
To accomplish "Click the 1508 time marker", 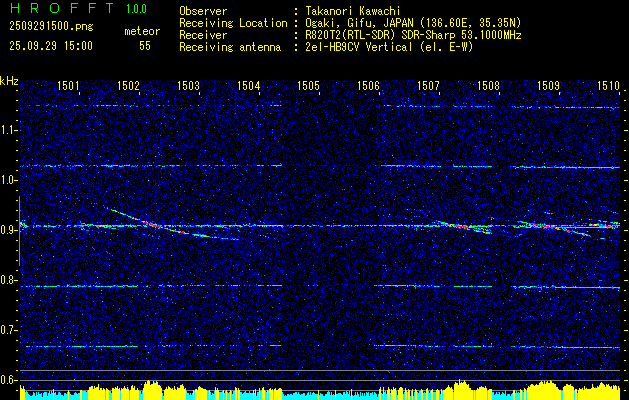I will (x=488, y=85).
